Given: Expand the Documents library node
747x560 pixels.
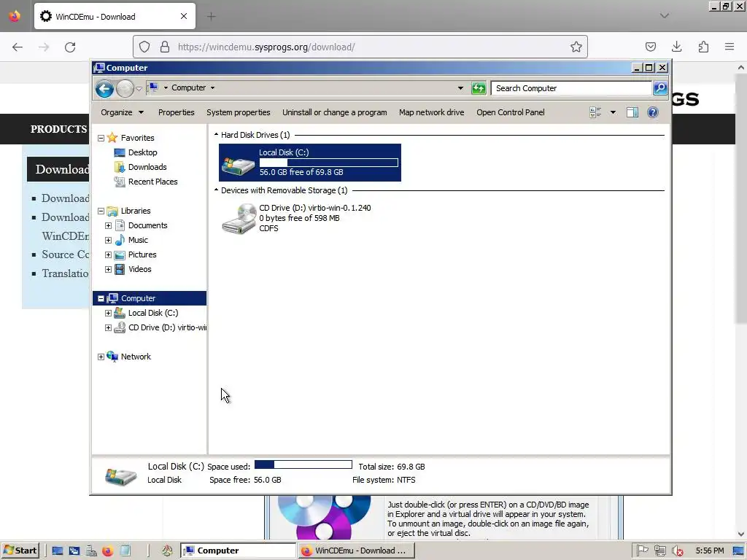Looking at the screenshot, I should (108, 226).
